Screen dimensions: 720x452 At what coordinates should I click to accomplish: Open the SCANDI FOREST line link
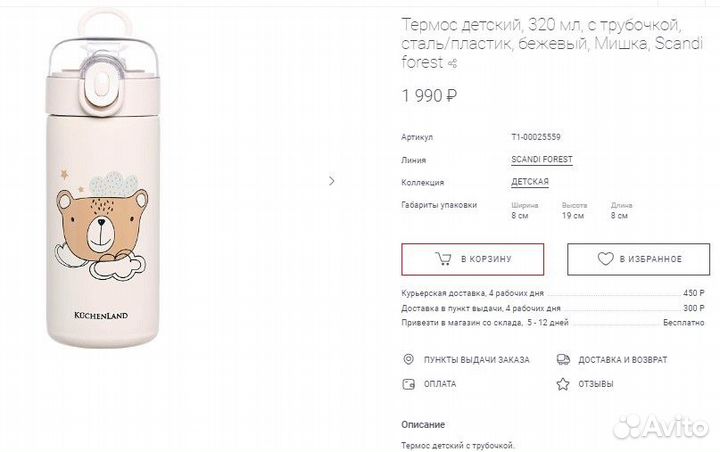coord(542,159)
